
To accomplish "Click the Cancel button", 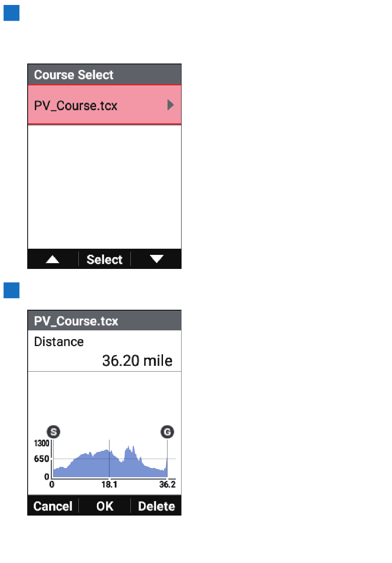I will 53,506.
